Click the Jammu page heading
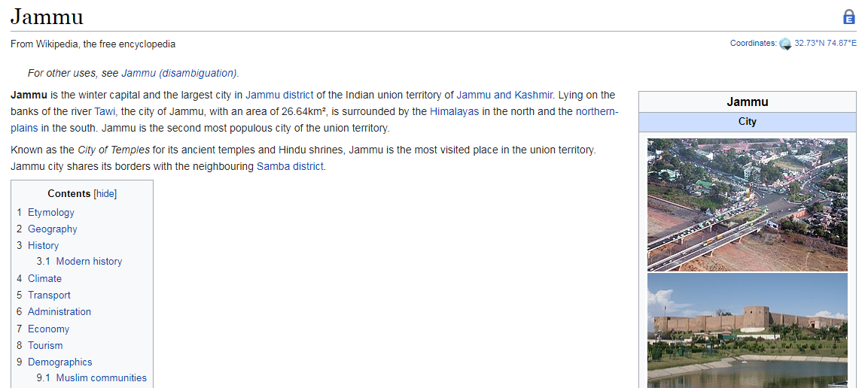Viewport: 868px width, 388px height. 47,17
